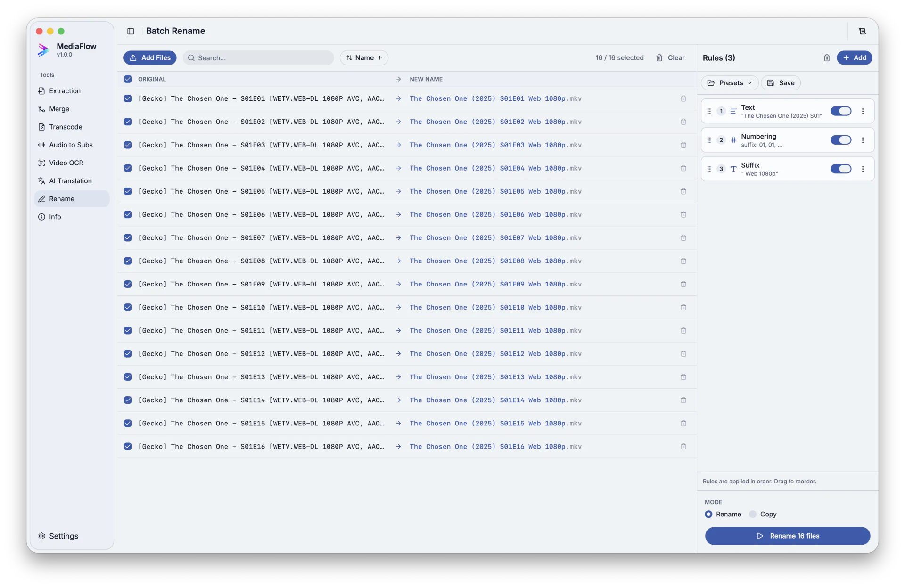Click the Suffix rule drag handle
Viewport: 905px width, 588px height.
(709, 169)
